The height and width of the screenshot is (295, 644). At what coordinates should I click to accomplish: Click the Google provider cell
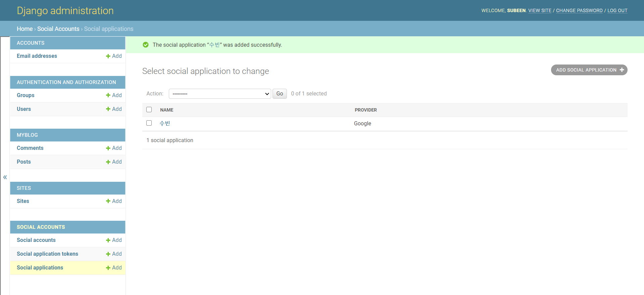362,124
